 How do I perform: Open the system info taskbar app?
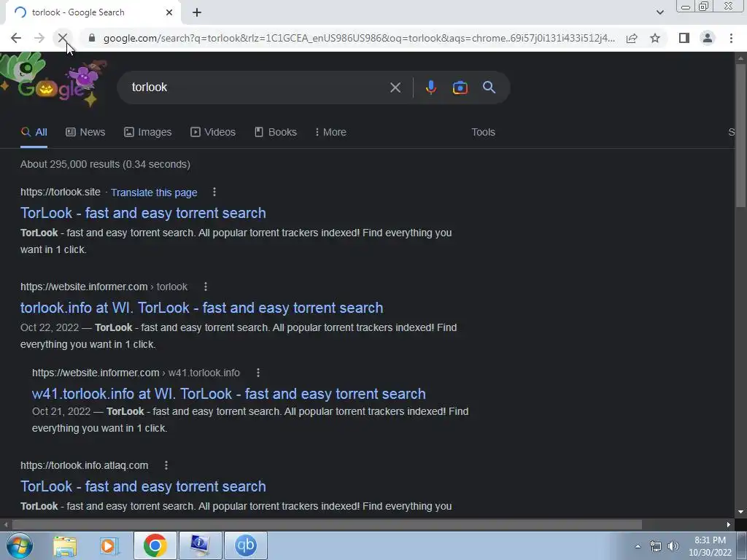coord(200,545)
